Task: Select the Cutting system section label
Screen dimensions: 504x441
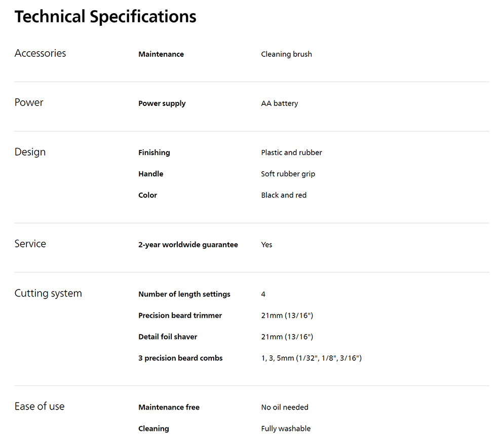Action: click(48, 293)
